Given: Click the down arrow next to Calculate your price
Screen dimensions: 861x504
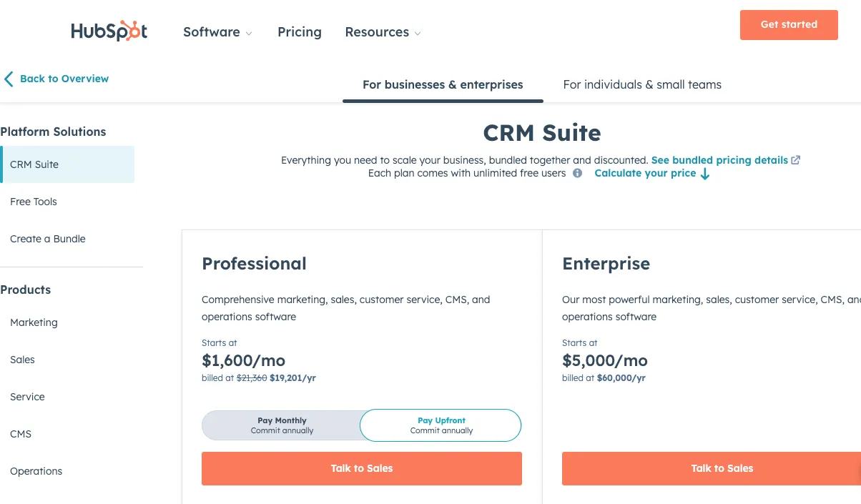Looking at the screenshot, I should tap(705, 174).
